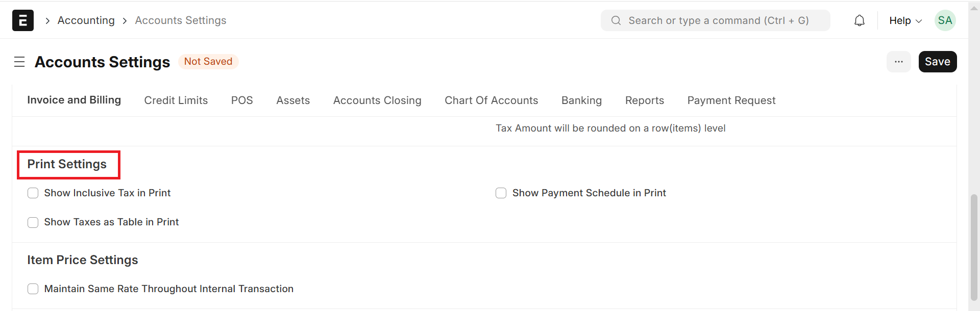
Task: Select the Chart Of Accounts tab
Action: click(491, 100)
